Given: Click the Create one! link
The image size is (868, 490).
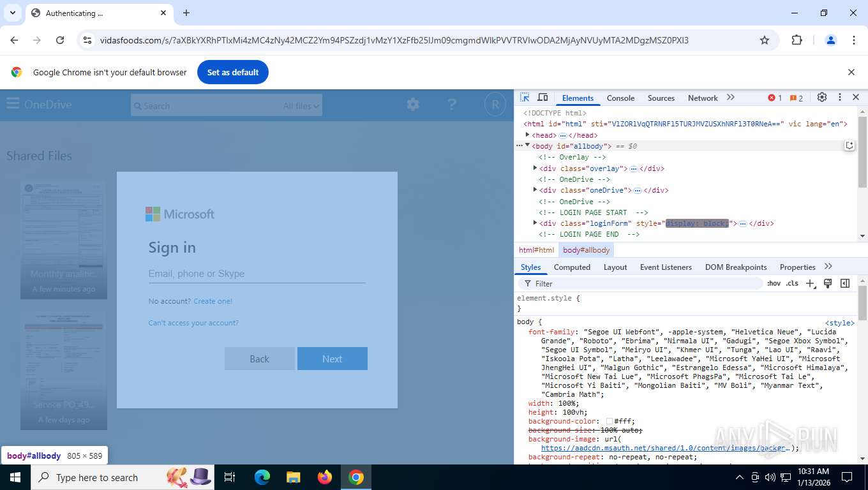Looking at the screenshot, I should (213, 301).
